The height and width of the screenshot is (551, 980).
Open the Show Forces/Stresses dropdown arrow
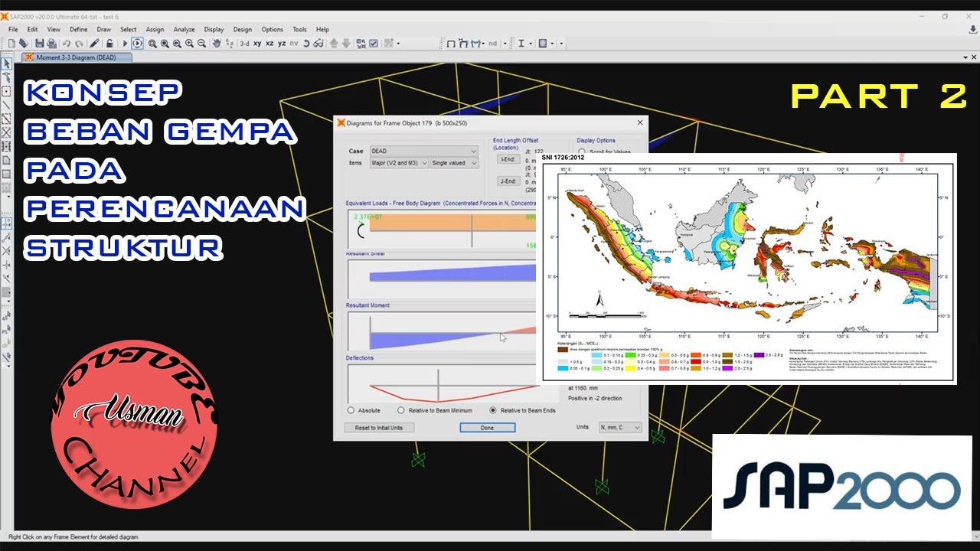point(485,43)
